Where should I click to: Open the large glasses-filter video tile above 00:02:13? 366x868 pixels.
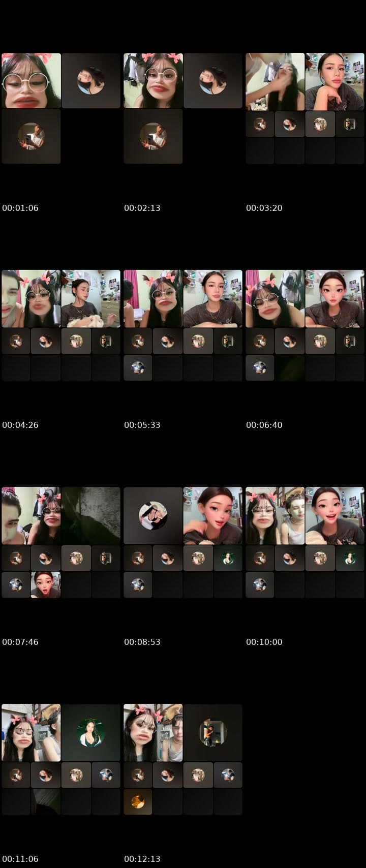pyautogui.click(x=153, y=80)
